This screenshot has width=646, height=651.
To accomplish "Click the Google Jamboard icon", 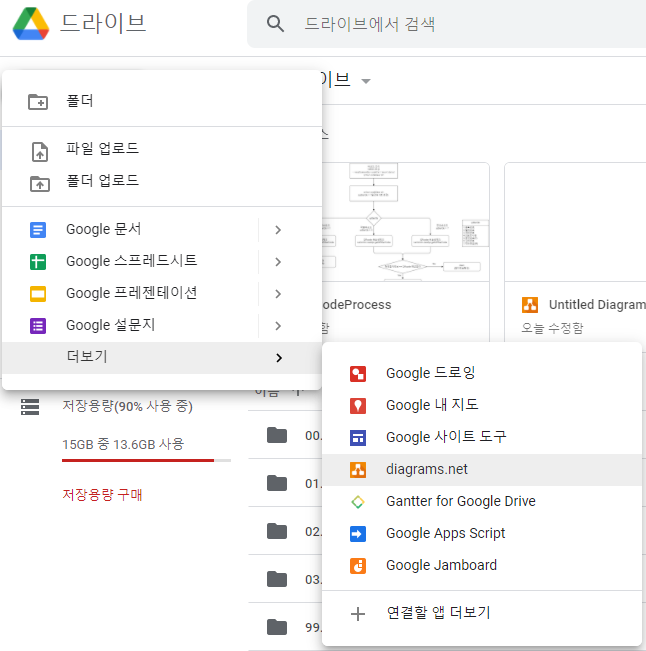I will click(x=358, y=566).
